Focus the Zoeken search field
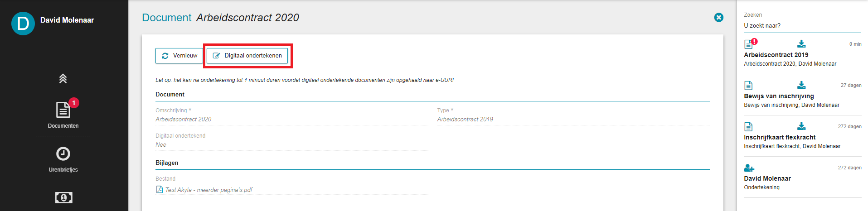Screen dimensions: 868x211 802,26
